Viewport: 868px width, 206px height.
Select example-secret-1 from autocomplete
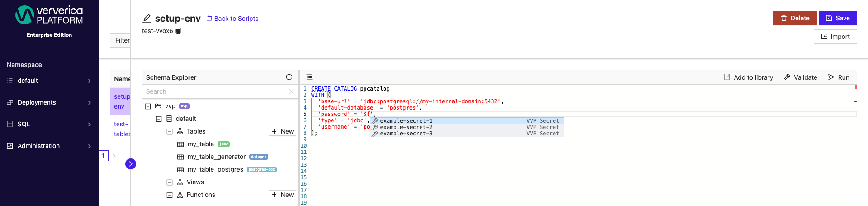467,121
